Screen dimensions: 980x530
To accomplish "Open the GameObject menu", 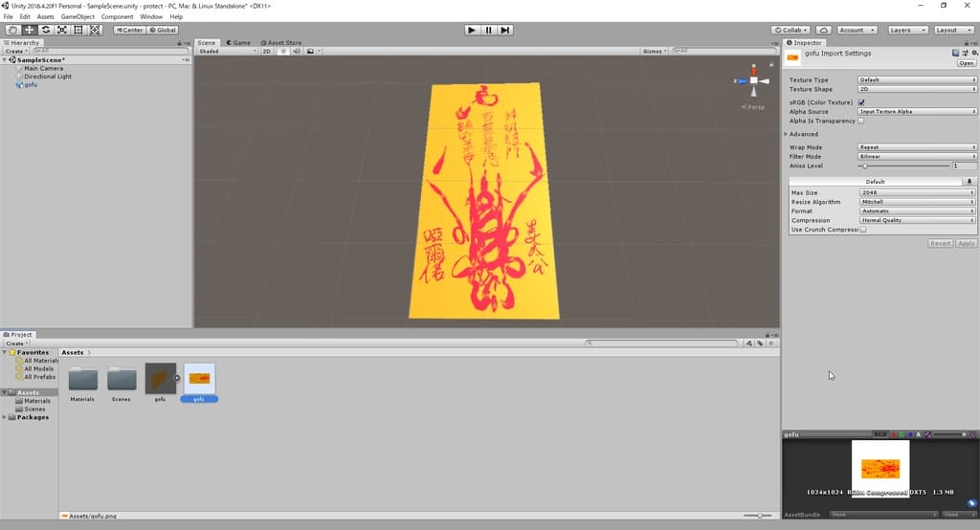I will [x=78, y=17].
